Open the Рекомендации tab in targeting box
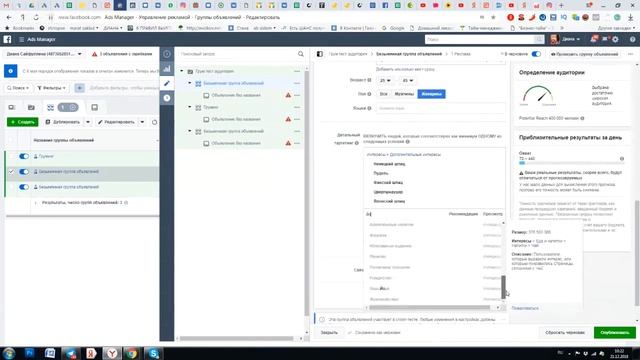This screenshot has width=640, height=360. click(x=463, y=214)
